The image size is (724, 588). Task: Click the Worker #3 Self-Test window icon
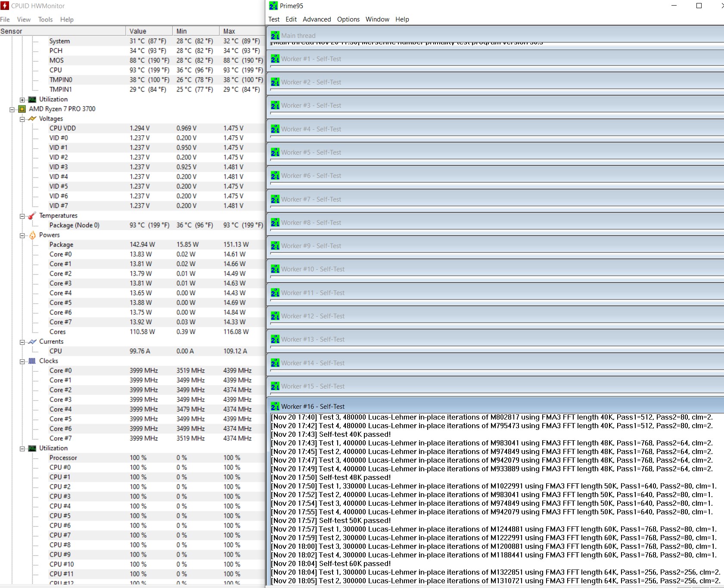275,105
